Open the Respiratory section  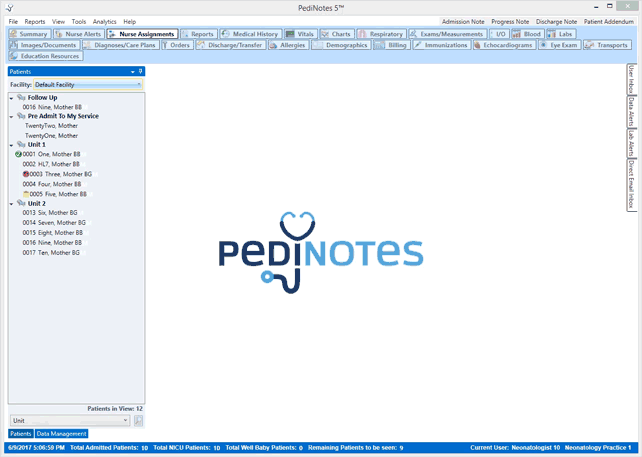coord(381,34)
